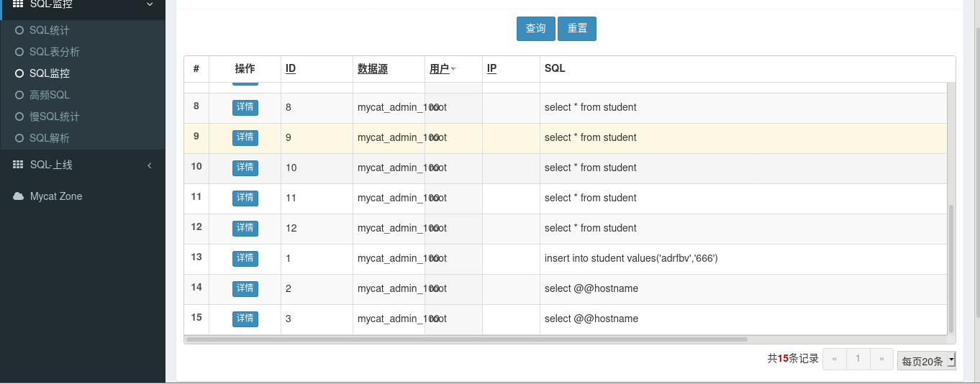Click the 操作 column header
Screen dimensions: 980x384
(x=245, y=69)
